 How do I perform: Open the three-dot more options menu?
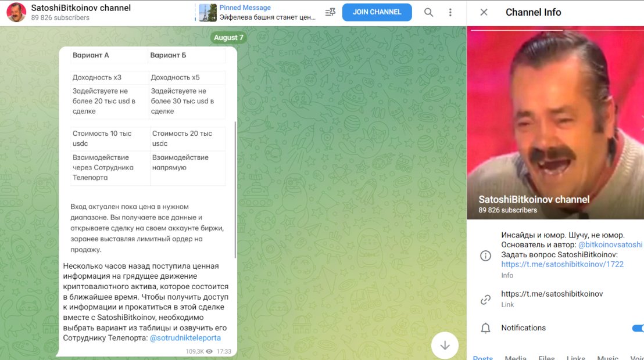(x=450, y=12)
